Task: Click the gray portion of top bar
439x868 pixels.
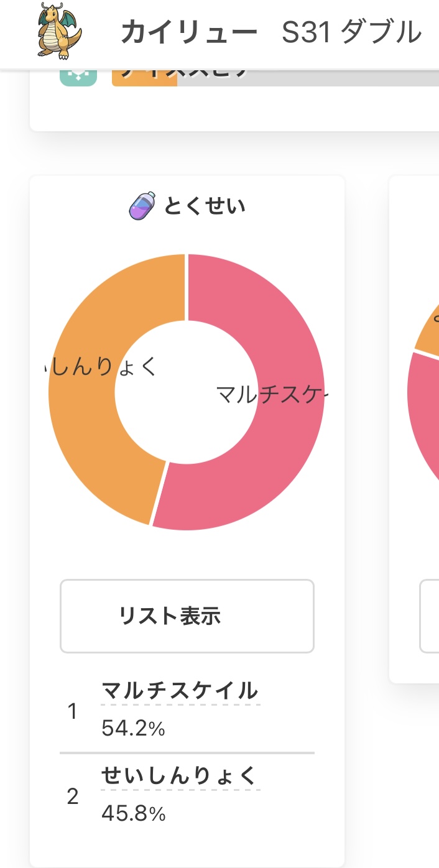Action: [x=308, y=78]
